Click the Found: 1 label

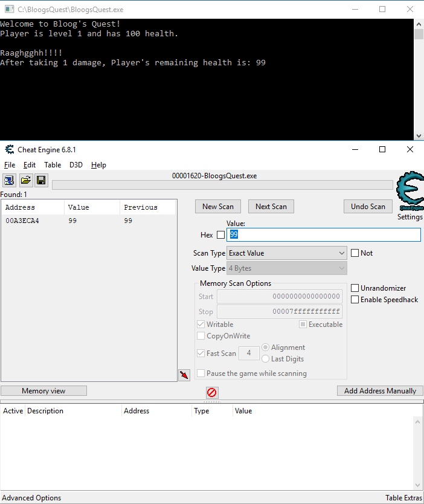[x=13, y=195]
